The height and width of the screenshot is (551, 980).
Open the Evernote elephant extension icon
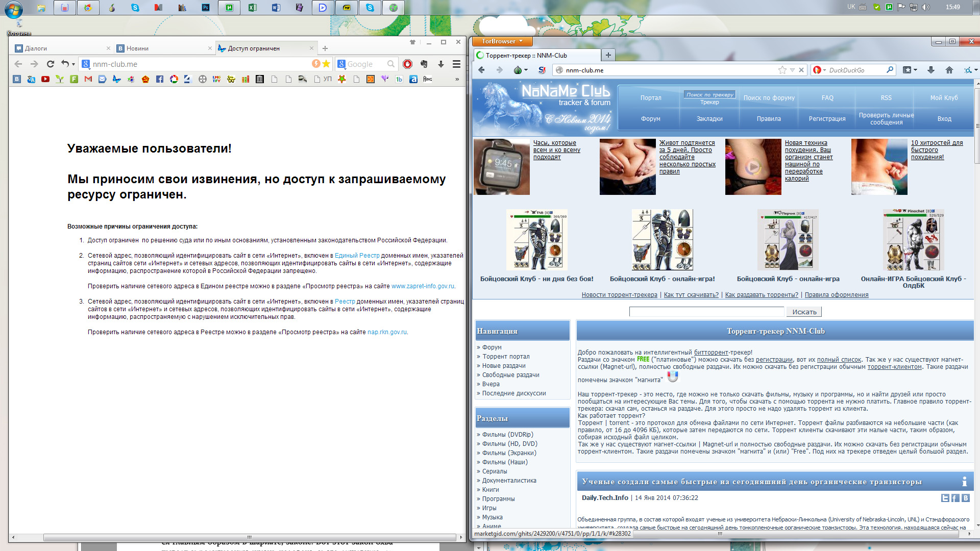[x=424, y=64]
